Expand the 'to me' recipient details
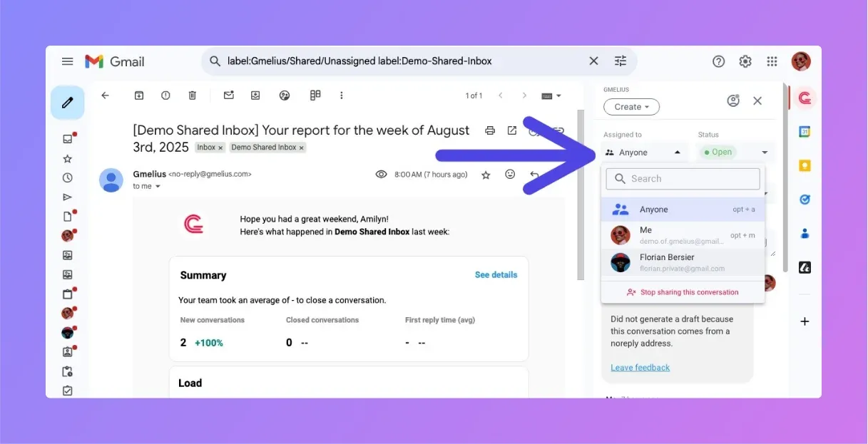This screenshot has height=444, width=868. click(158, 187)
